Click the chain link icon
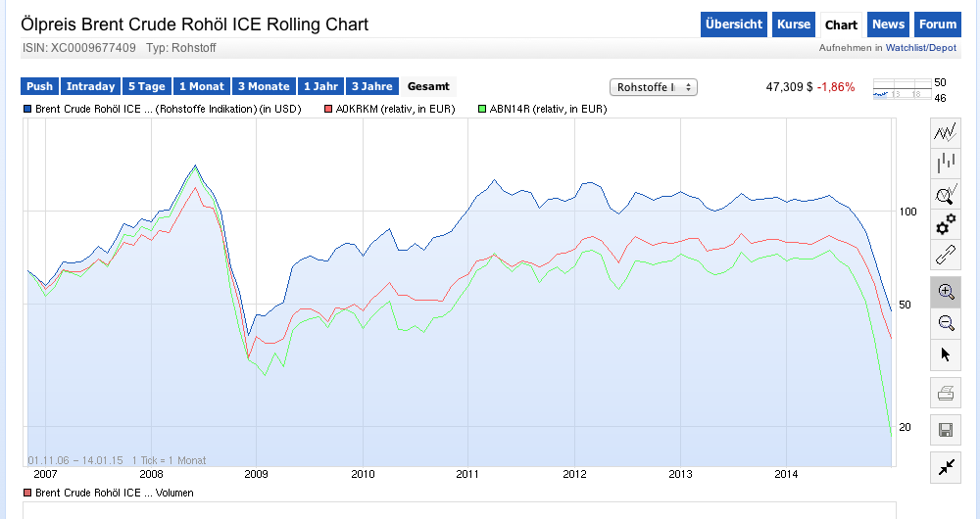Viewport: 980px width, 519px height. tap(945, 257)
